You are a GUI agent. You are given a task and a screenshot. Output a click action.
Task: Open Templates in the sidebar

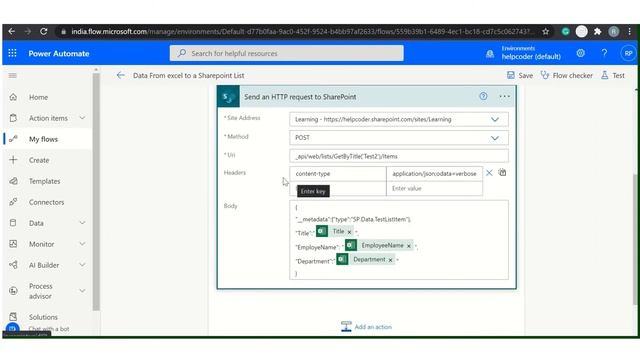[44, 181]
